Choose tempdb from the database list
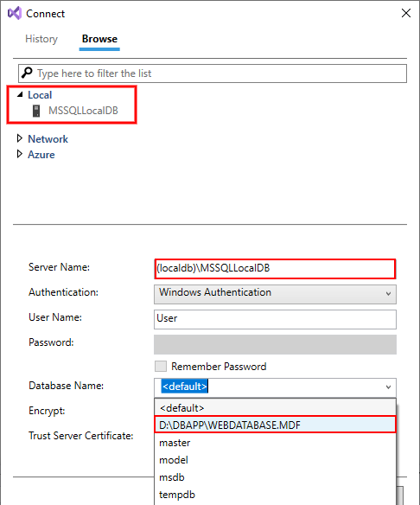The height and width of the screenshot is (505, 420). coord(275,495)
